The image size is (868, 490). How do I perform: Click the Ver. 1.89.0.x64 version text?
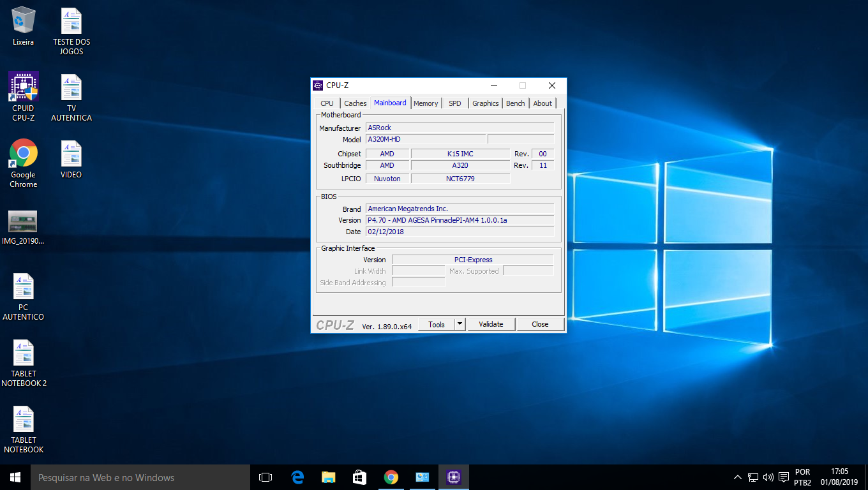387,326
